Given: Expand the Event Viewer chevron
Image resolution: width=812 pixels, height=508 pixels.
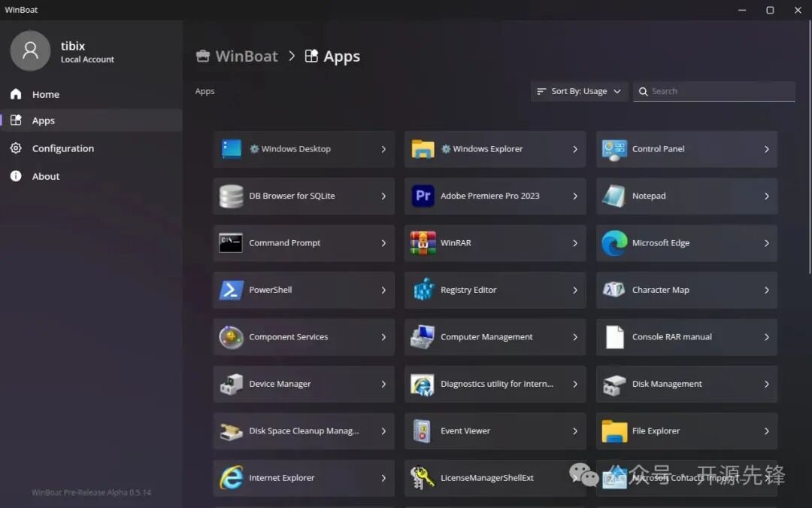Looking at the screenshot, I should [575, 431].
